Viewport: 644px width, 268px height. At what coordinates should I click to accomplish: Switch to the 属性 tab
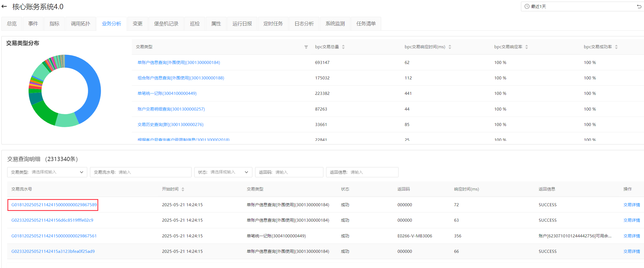(216, 24)
